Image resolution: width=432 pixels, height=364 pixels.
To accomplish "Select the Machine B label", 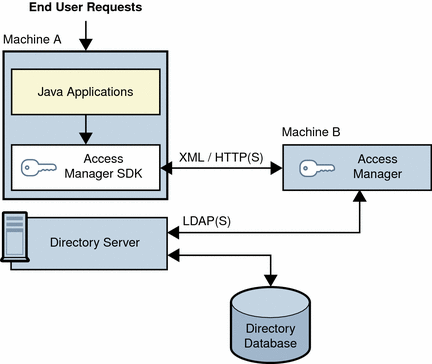I will point(311,132).
